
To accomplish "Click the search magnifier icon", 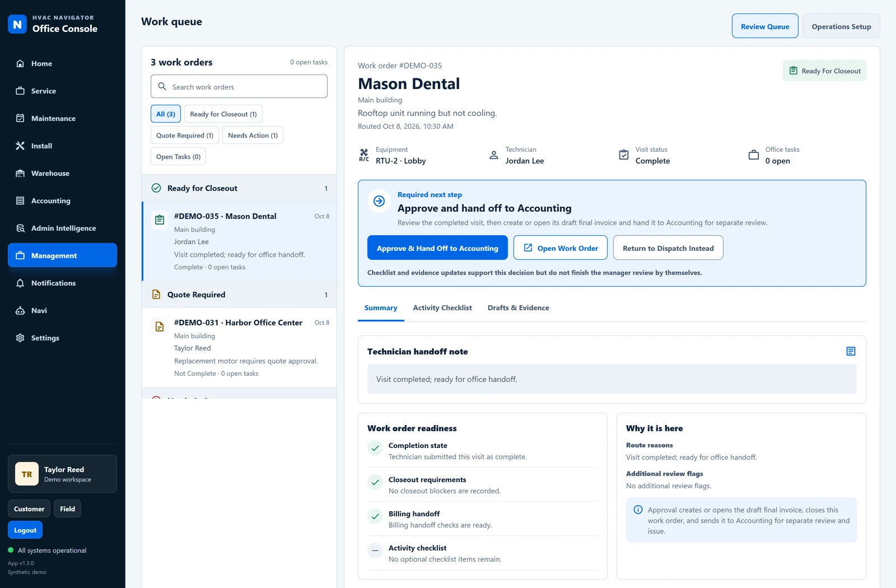I will 162,86.
